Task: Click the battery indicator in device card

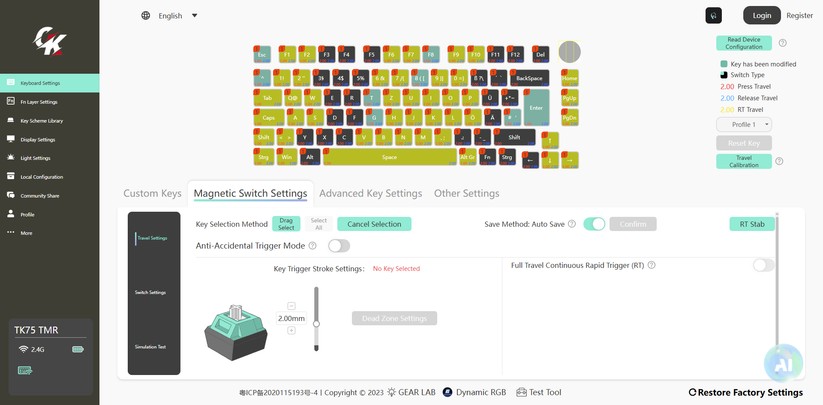Action: click(x=78, y=349)
